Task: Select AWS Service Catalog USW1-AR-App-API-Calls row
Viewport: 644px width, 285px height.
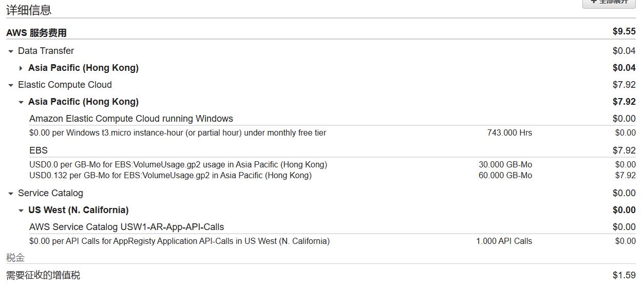Action: 126,227
